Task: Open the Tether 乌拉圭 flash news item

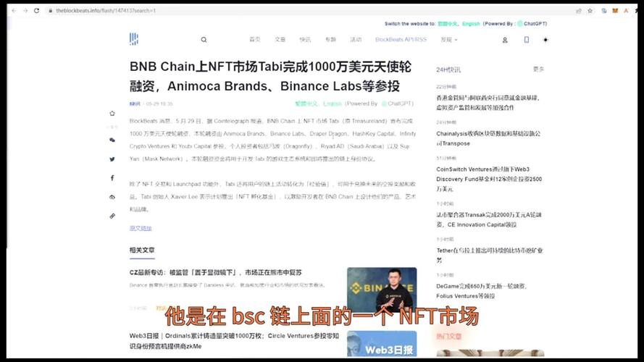Action: pos(490,255)
